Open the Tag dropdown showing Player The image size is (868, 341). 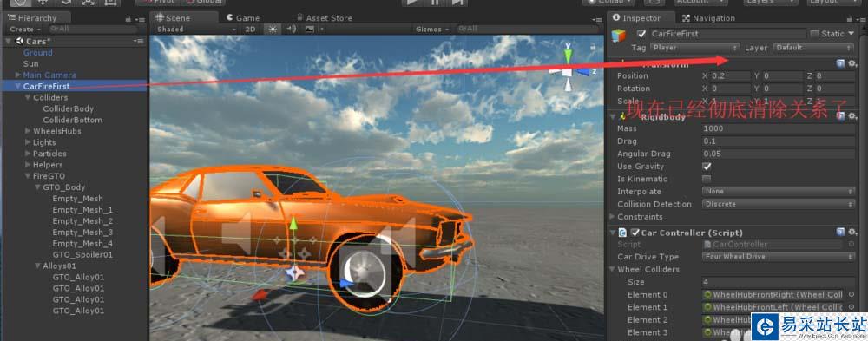(694, 48)
